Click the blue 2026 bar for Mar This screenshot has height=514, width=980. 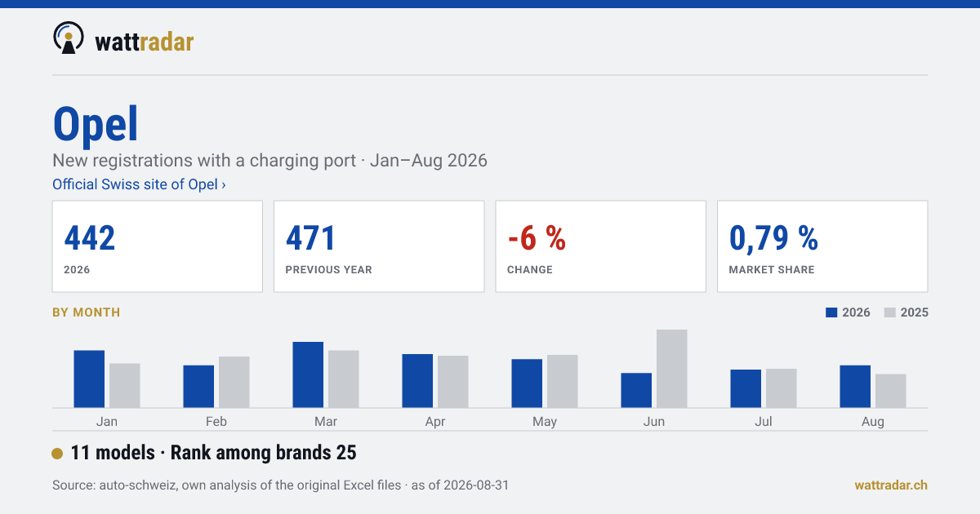pos(308,375)
